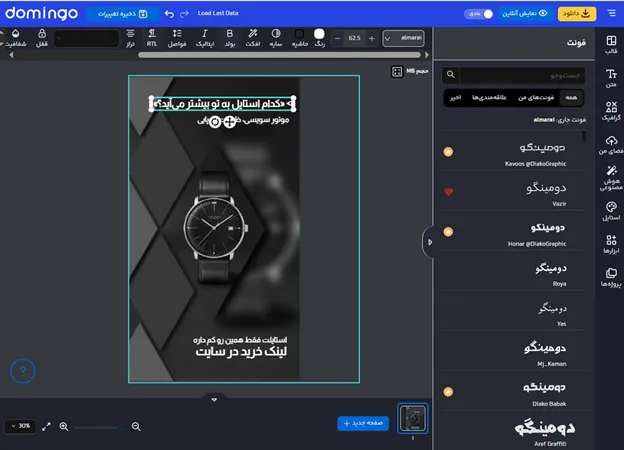Viewport: 624px width, 450px height.
Task: Open the Graphics (گرافیک) sidebar panel
Action: click(611, 110)
